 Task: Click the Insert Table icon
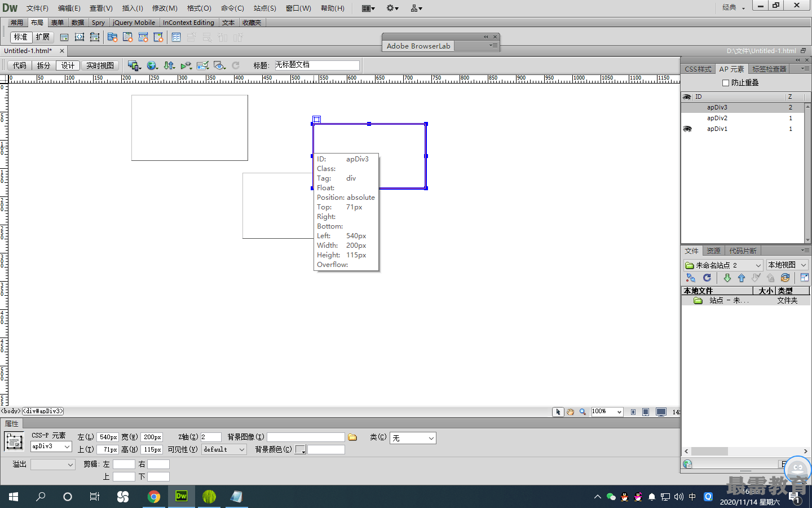pyautogui.click(x=176, y=37)
